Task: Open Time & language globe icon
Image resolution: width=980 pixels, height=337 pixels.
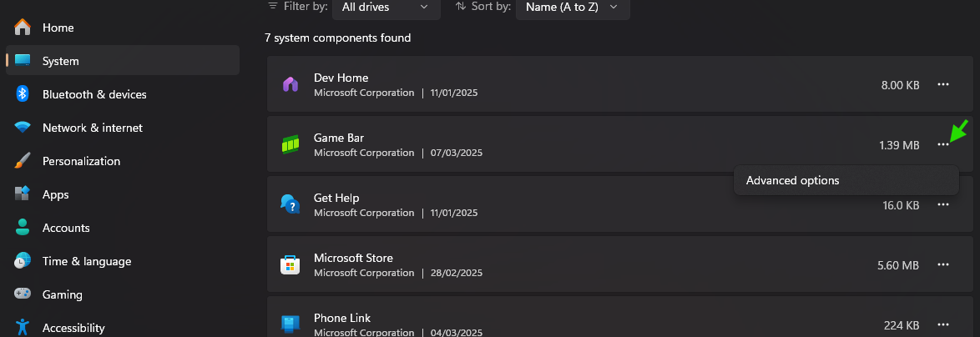Action: click(x=23, y=261)
